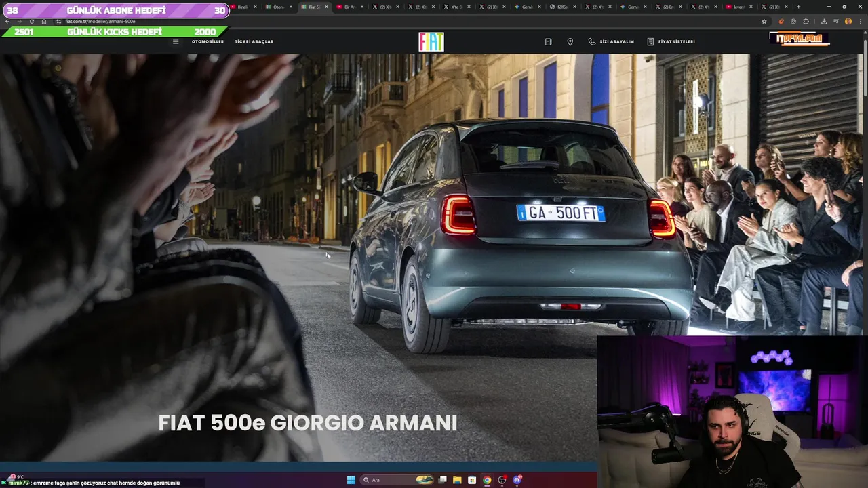This screenshot has height=488, width=868.
Task: Click the browser home button
Action: click(44, 21)
